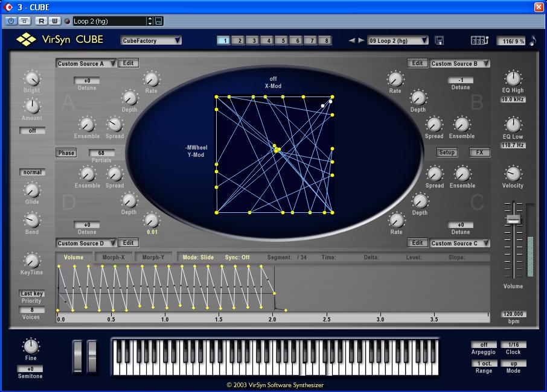Go to the next preset with right arrow
547x392 pixels.
(361, 40)
